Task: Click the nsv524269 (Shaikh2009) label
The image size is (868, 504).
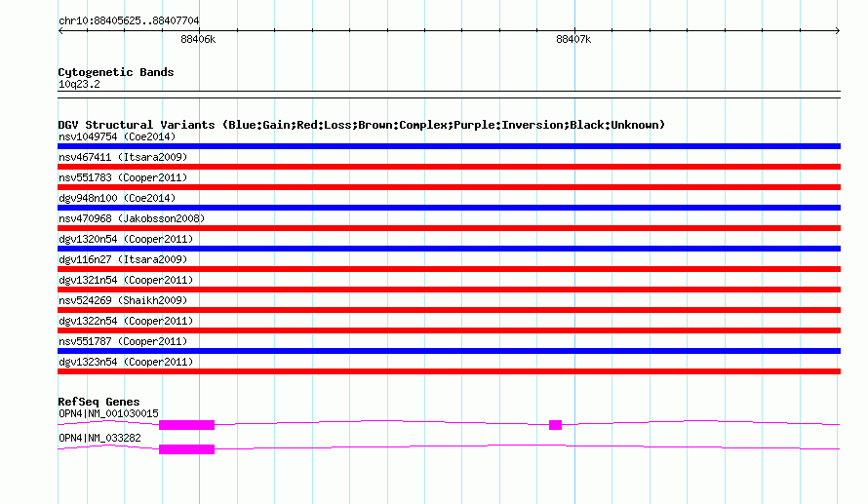Action: point(123,300)
